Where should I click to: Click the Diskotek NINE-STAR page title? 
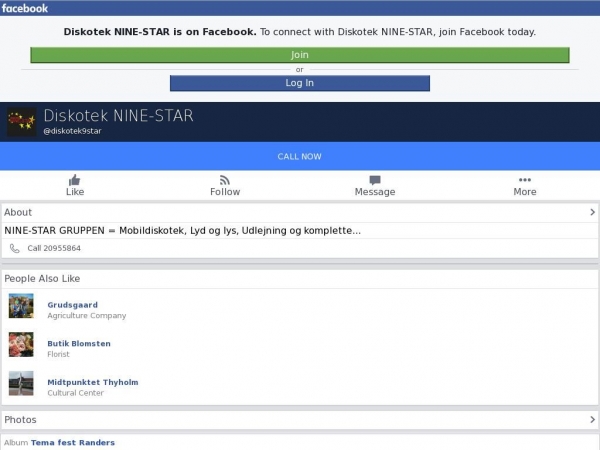pos(118,116)
